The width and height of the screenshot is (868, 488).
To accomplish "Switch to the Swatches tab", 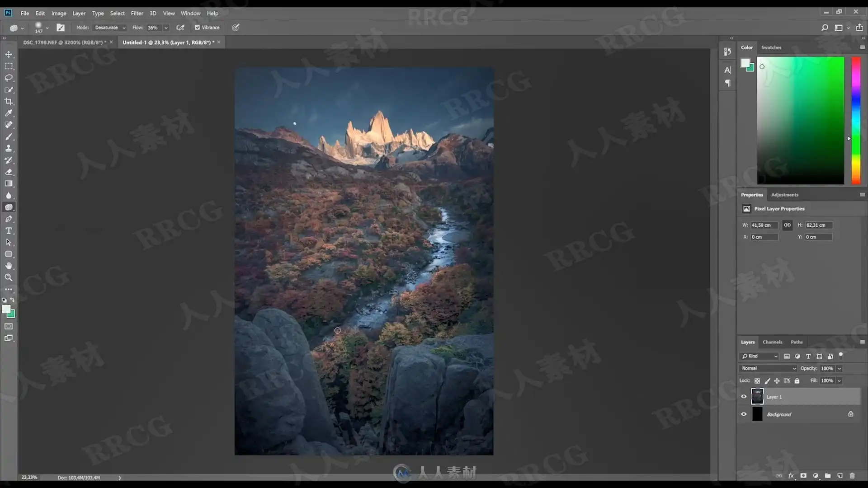I will coord(771,47).
